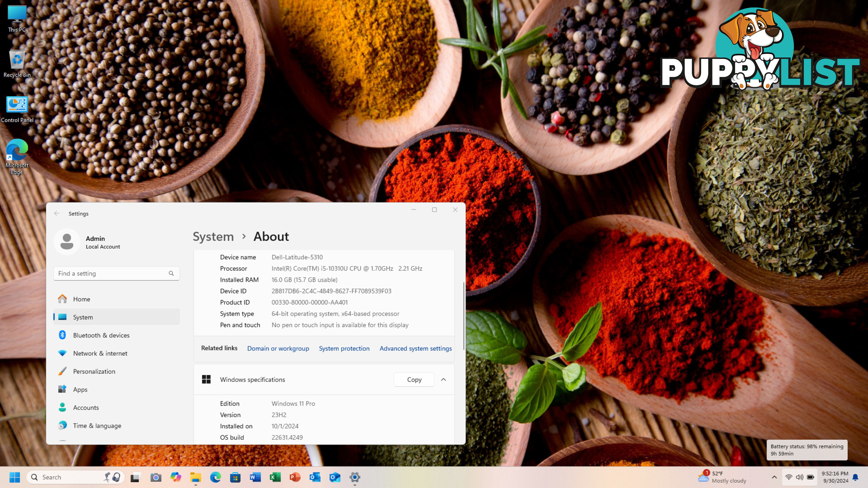The image size is (868, 488).
Task: Select the Recycle Bin desktop icon
Action: click(x=17, y=64)
